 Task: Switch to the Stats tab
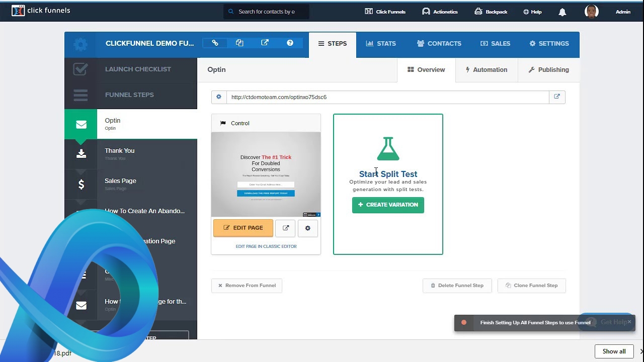point(381,44)
